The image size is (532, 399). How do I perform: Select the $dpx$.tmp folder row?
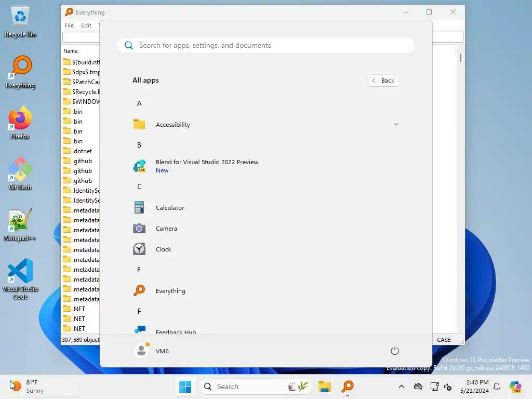pos(81,72)
